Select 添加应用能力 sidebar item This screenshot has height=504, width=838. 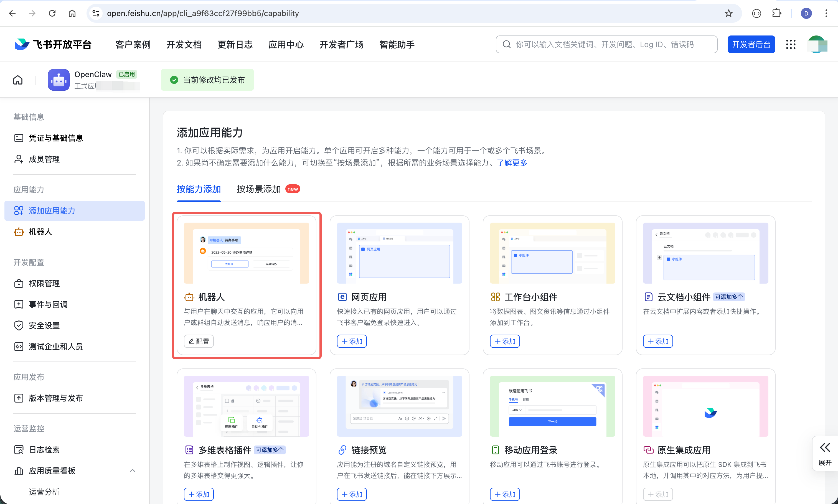[x=74, y=211]
